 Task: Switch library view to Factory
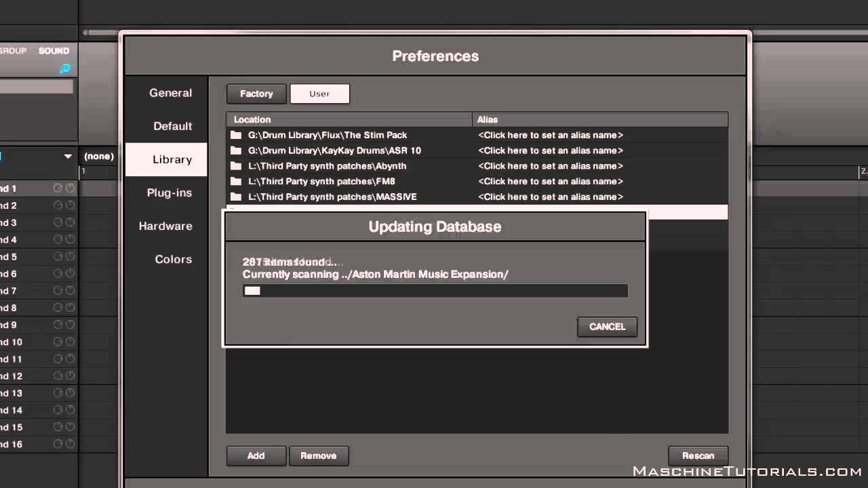point(256,94)
